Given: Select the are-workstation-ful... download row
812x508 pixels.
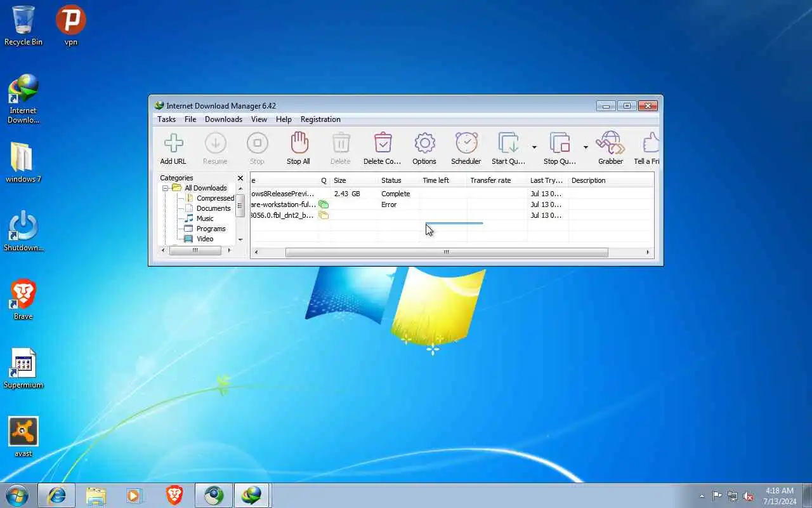Looking at the screenshot, I should coord(452,204).
